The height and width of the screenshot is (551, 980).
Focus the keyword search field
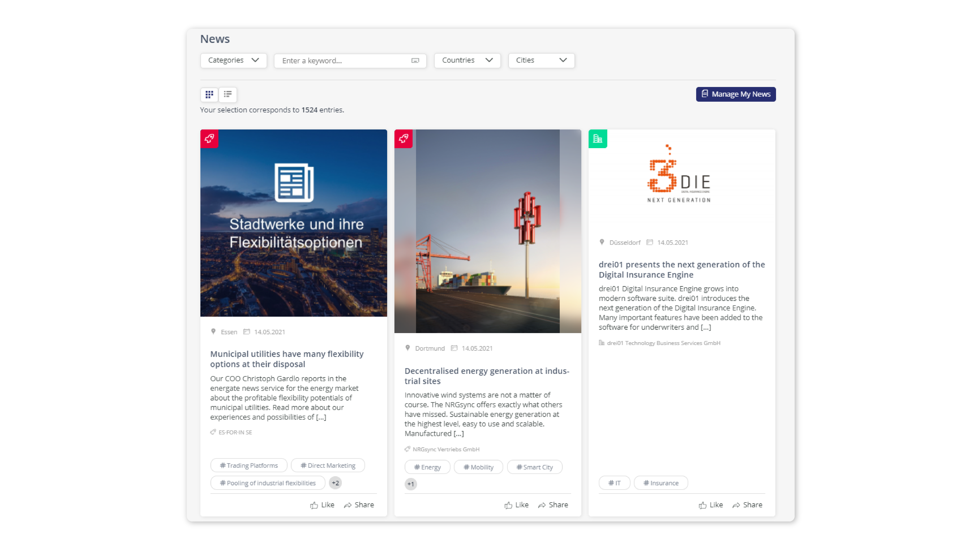coord(350,61)
